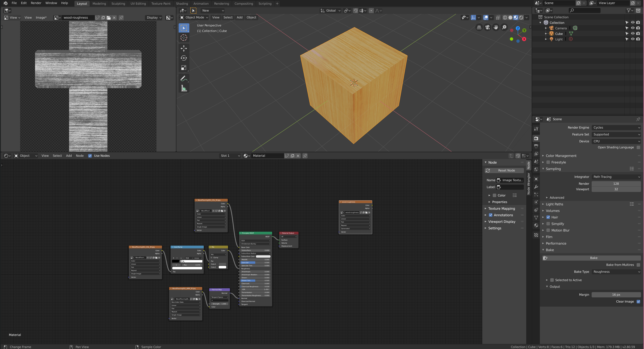Hide the Cube in outliner
The width and height of the screenshot is (644, 349).
pos(632,34)
